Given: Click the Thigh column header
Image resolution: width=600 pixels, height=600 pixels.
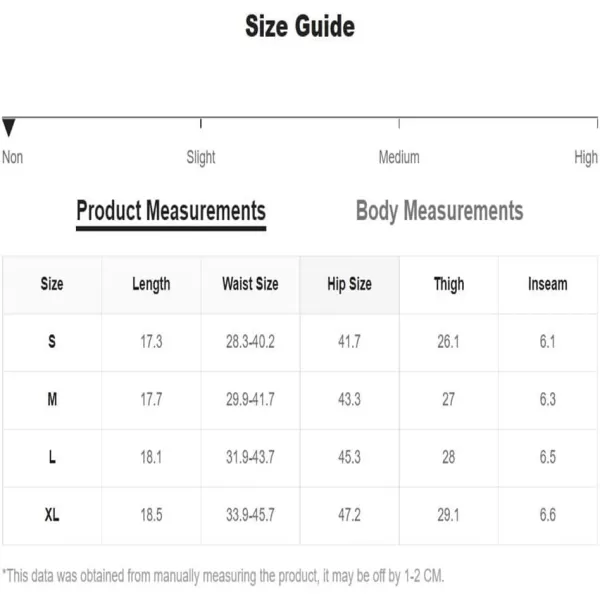Looking at the screenshot, I should (x=449, y=285).
